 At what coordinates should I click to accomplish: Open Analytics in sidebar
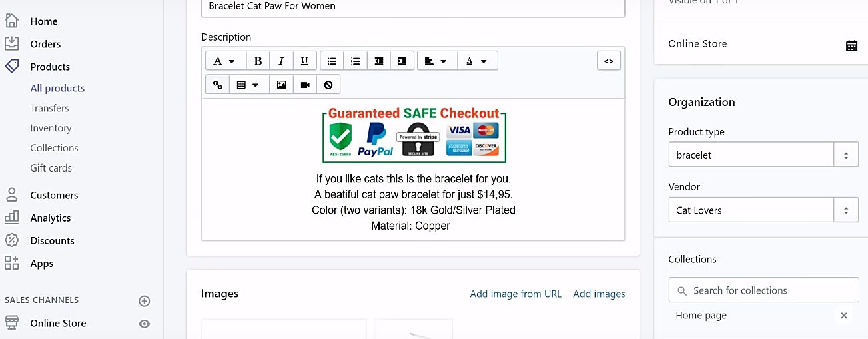coord(50,218)
